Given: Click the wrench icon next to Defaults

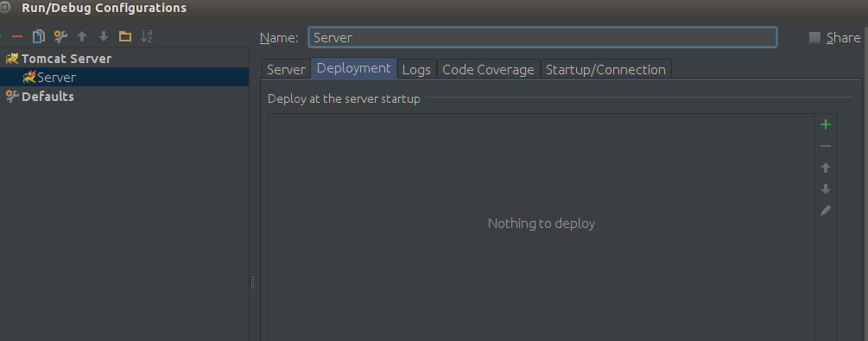Looking at the screenshot, I should click(11, 97).
